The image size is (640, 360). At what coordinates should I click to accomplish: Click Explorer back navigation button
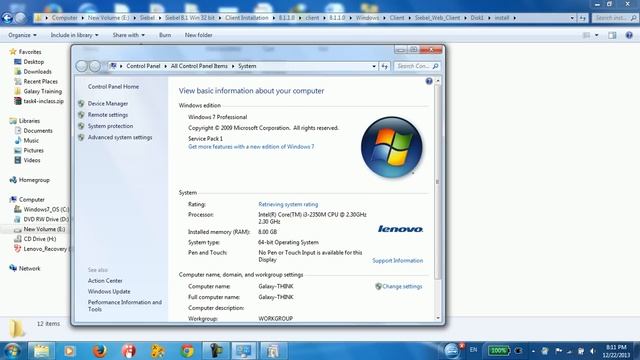point(7,18)
